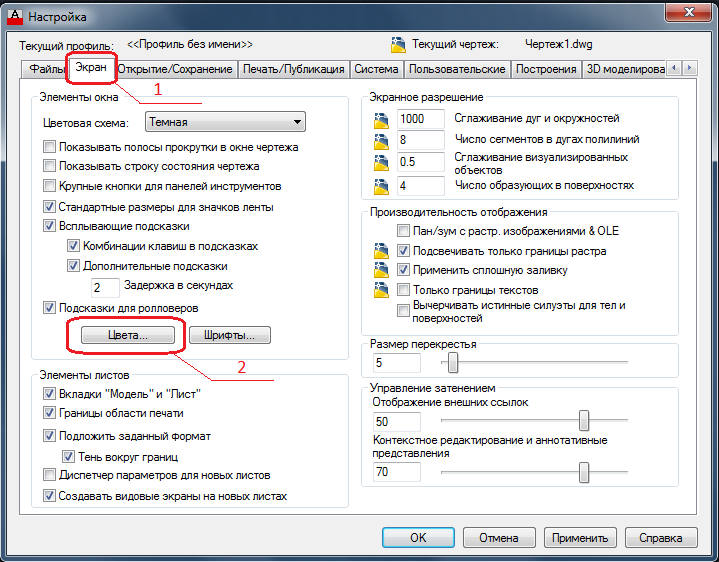Switch to the Система tab
The width and height of the screenshot is (719, 562).
(x=376, y=69)
